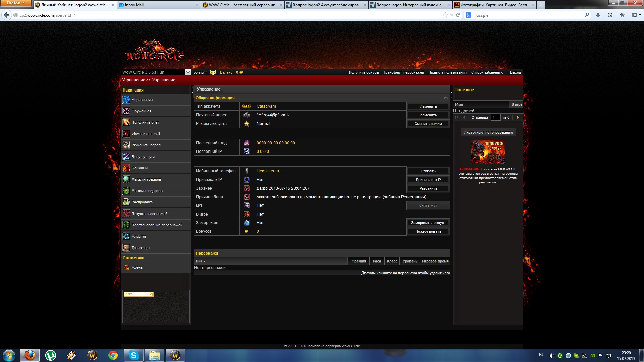The height and width of the screenshot is (362, 644).
Task: Click the Разбанить button
Action: pyautogui.click(x=428, y=188)
